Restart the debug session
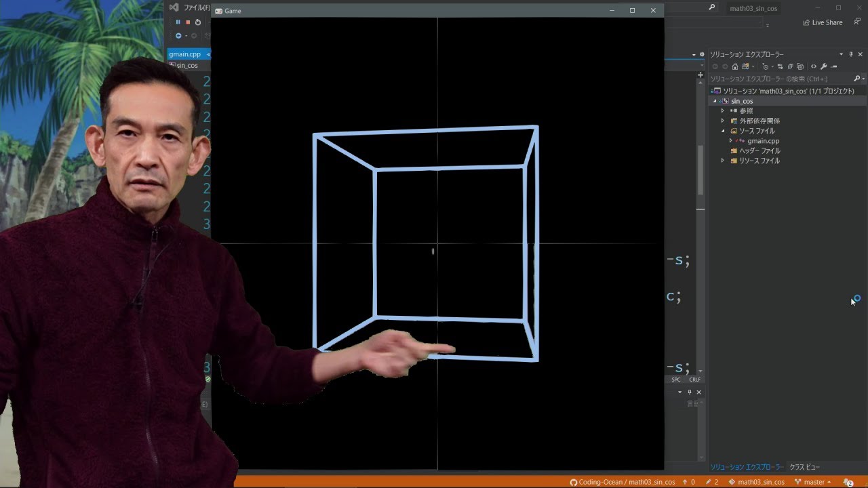This screenshot has height=488, width=868. (198, 22)
